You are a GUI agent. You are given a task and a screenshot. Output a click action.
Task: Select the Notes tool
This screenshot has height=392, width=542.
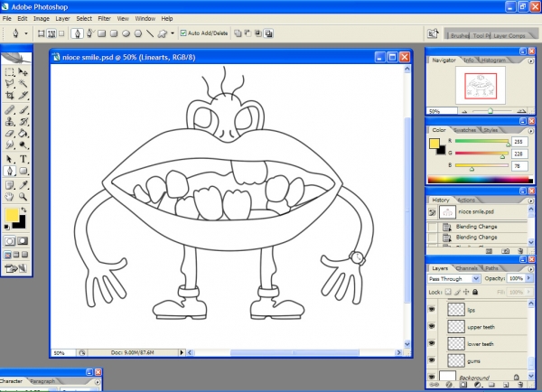(9, 185)
